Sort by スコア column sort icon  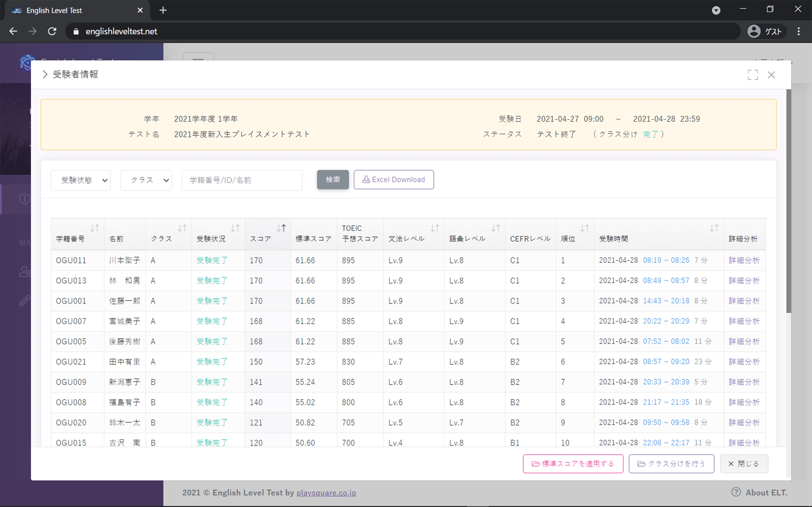(x=281, y=228)
